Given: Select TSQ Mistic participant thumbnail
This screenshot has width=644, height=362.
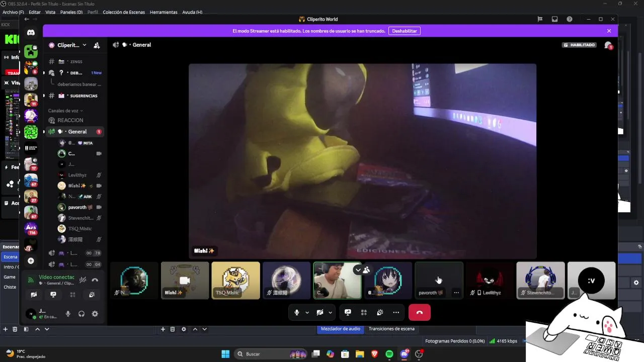Looking at the screenshot, I should 235,280.
